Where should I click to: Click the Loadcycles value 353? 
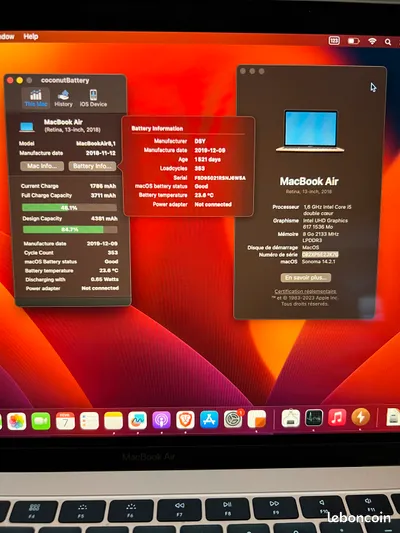point(199,168)
